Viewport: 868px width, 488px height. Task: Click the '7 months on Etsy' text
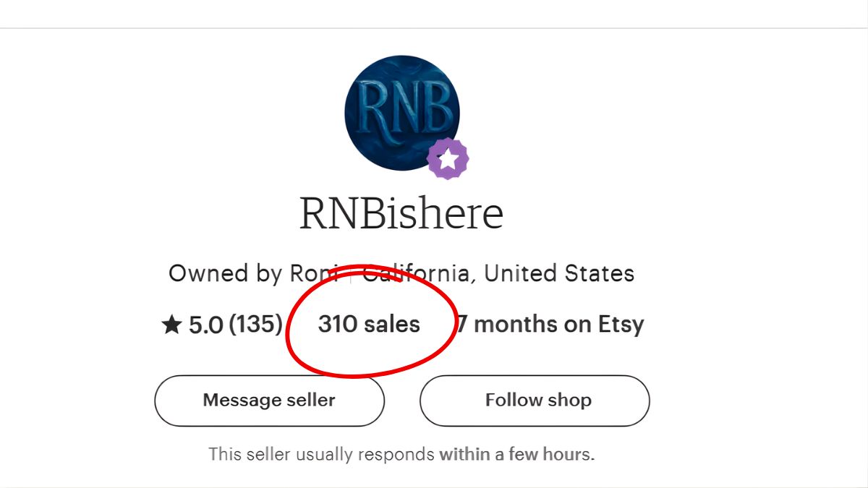[550, 325]
